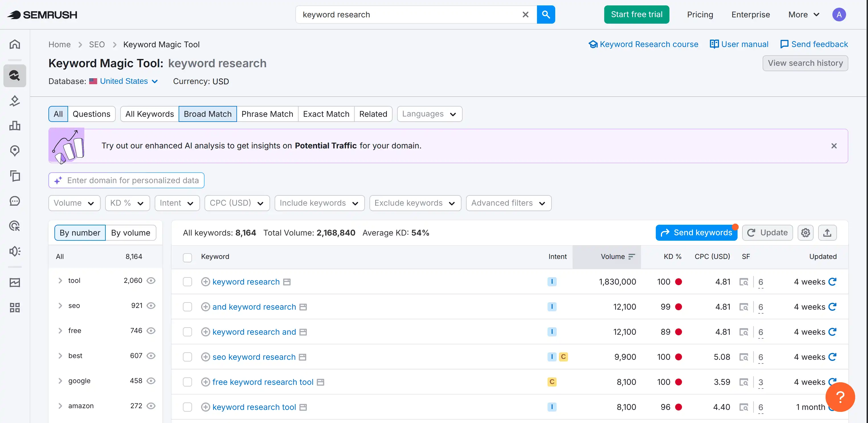The height and width of the screenshot is (423, 868).
Task: Click the Enter domain for personalized data field
Action: [x=126, y=180]
